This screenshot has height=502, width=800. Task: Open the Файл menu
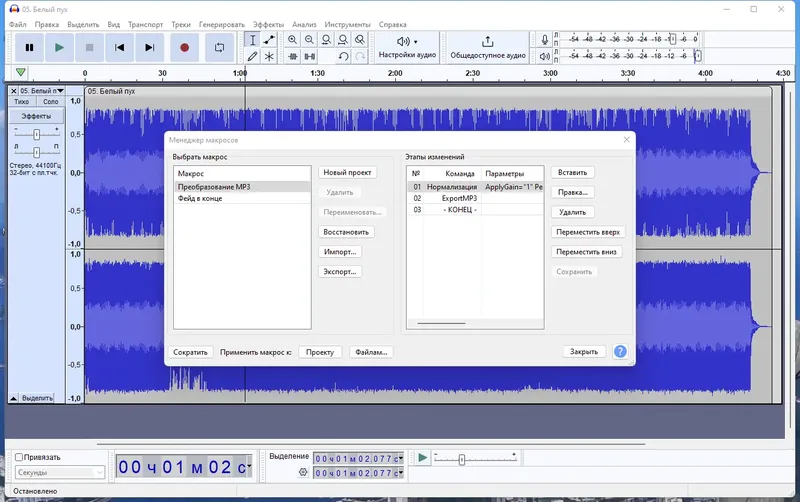point(17,24)
